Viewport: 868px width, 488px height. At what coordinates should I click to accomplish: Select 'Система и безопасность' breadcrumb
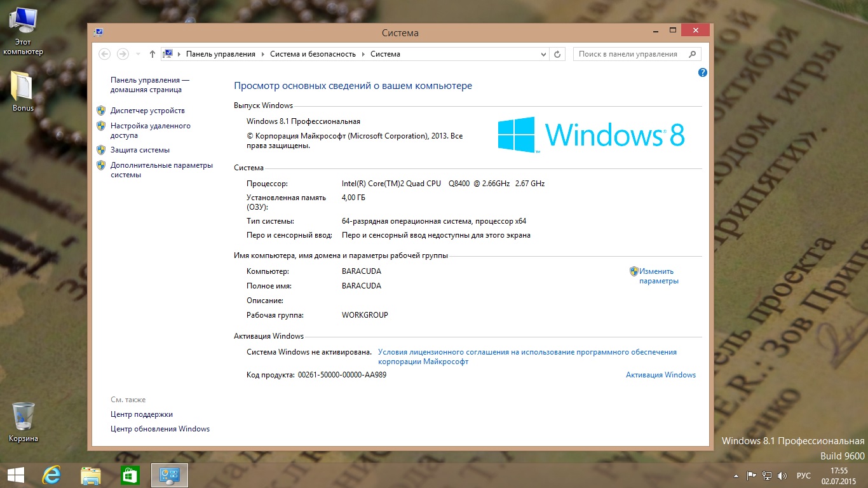tap(313, 54)
